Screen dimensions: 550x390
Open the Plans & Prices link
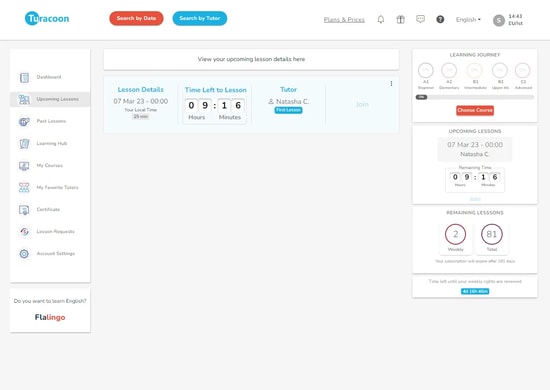click(344, 20)
